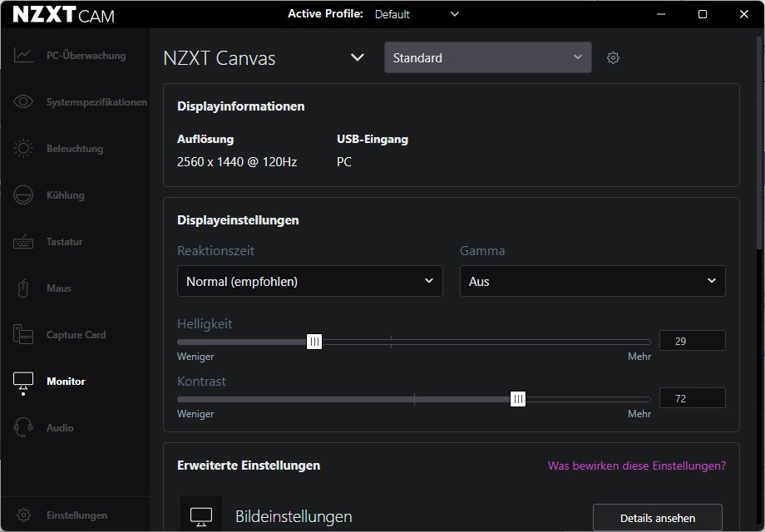This screenshot has height=532, width=765.
Task: Open 'Was bewirken diese Einstellungen?' link
Action: (x=636, y=465)
